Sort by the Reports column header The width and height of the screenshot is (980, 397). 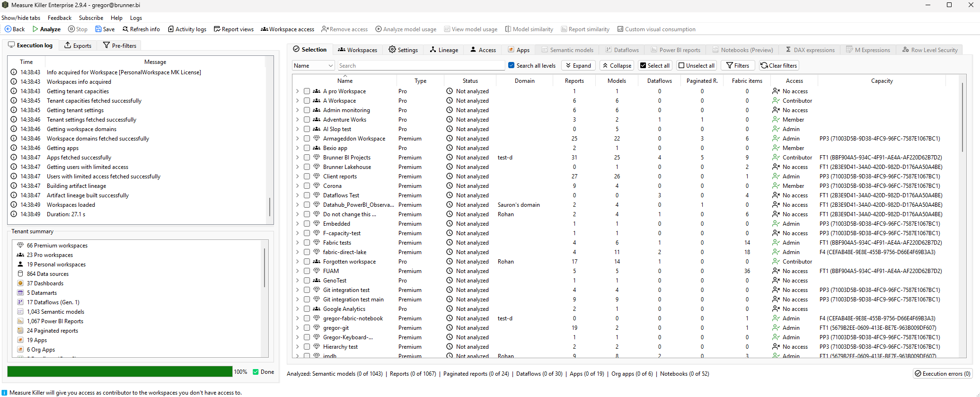pos(574,80)
